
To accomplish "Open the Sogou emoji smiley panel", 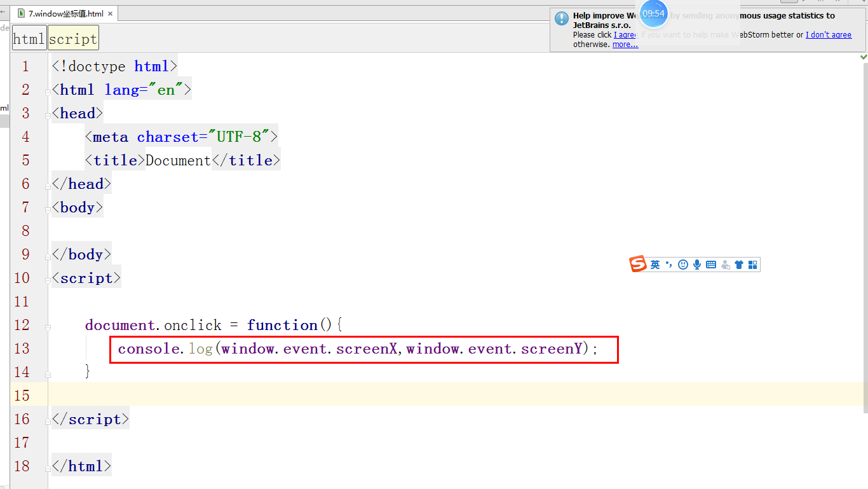I will coord(683,265).
